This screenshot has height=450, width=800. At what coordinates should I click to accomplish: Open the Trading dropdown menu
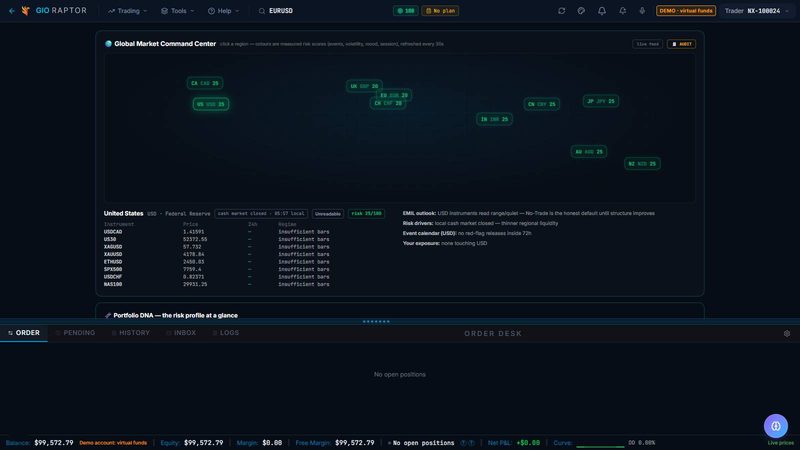pos(128,11)
